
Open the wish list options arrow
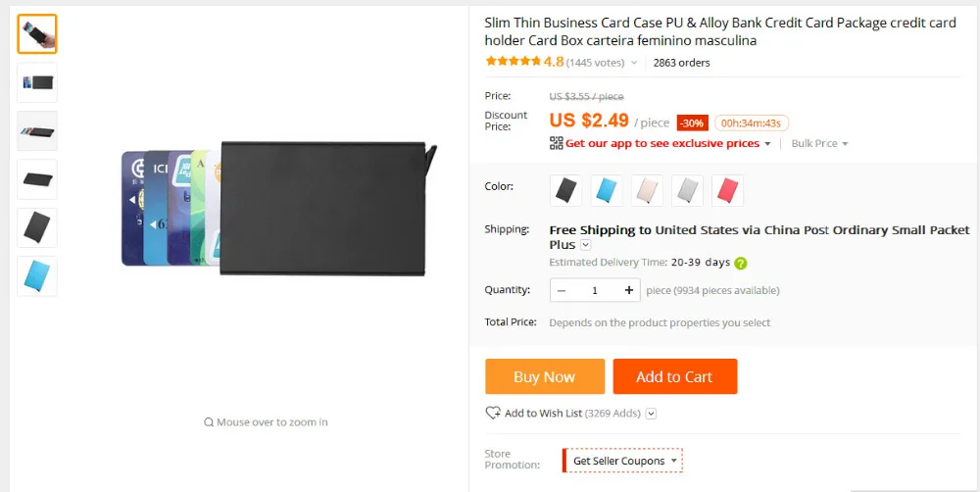click(x=651, y=414)
